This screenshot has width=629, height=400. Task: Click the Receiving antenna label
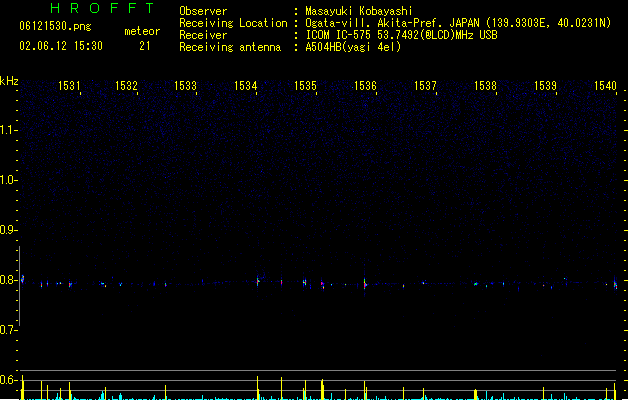(x=230, y=47)
